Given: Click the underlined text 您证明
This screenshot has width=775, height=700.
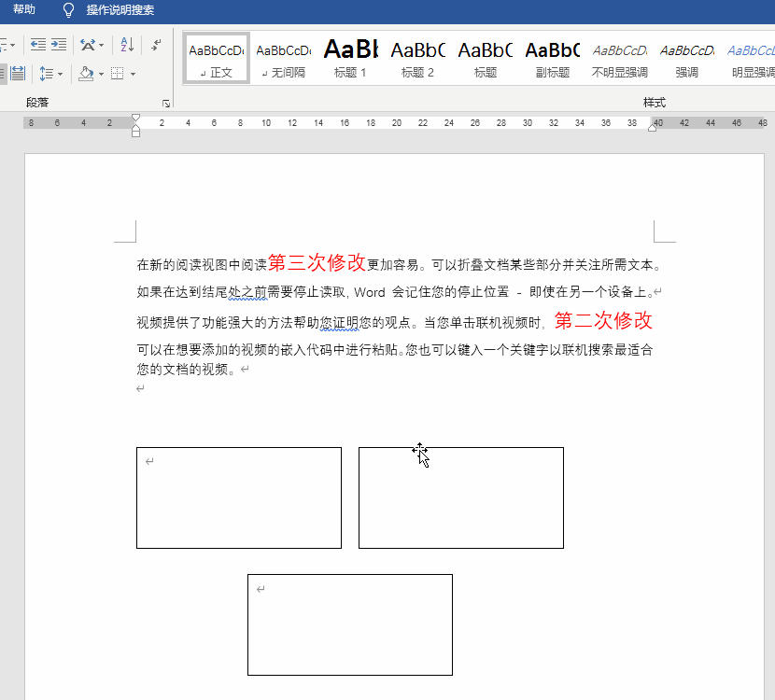Looking at the screenshot, I should (339, 323).
